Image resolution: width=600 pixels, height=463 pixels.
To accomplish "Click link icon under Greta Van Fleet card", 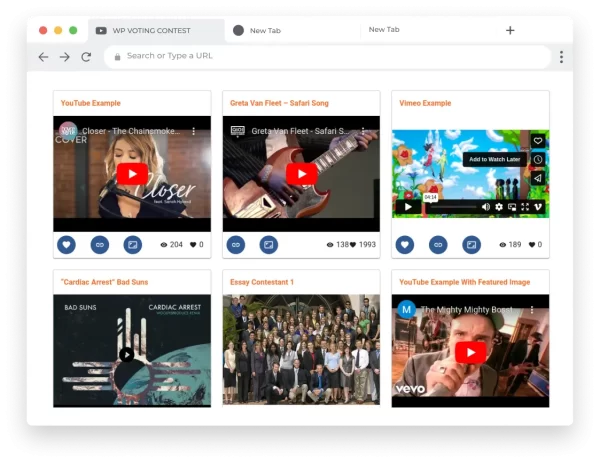I will 236,245.
